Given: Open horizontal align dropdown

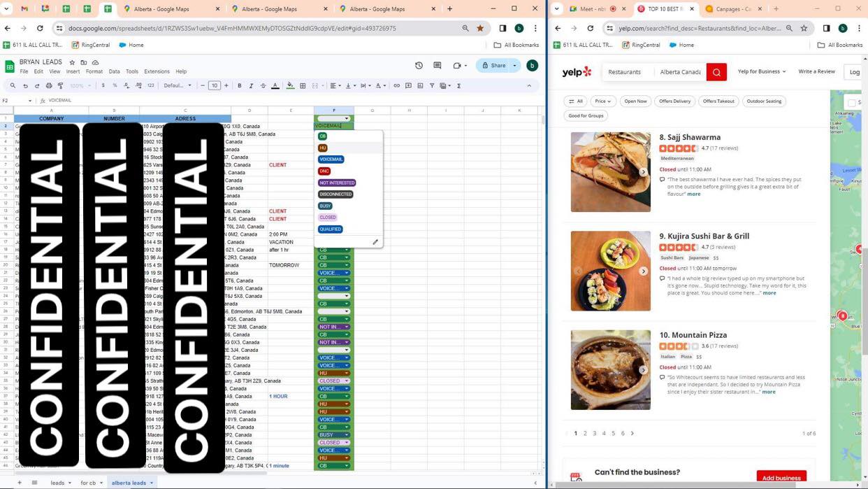Looking at the screenshot, I should [x=335, y=85].
